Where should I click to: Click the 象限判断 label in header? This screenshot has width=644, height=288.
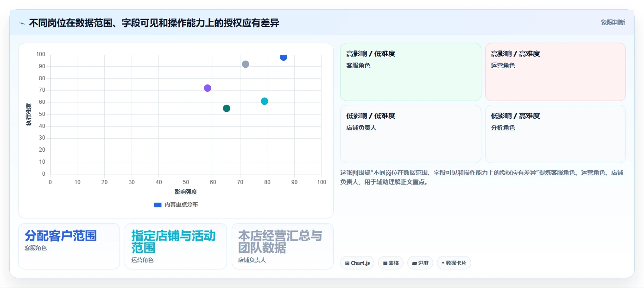pyautogui.click(x=613, y=22)
